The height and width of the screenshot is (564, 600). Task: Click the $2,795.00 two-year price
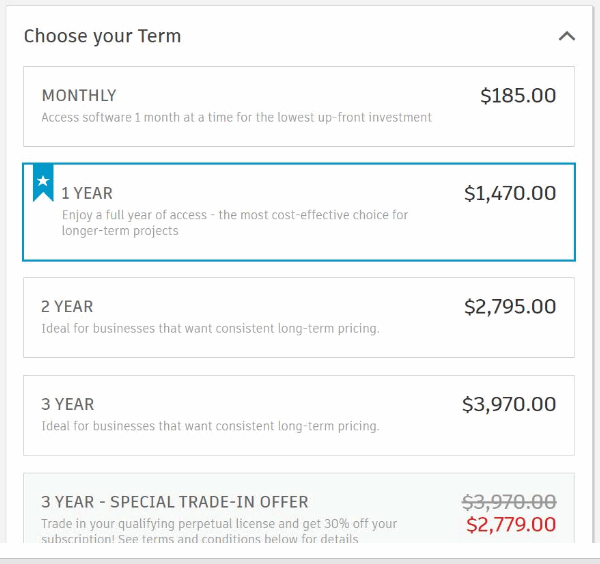tap(510, 307)
